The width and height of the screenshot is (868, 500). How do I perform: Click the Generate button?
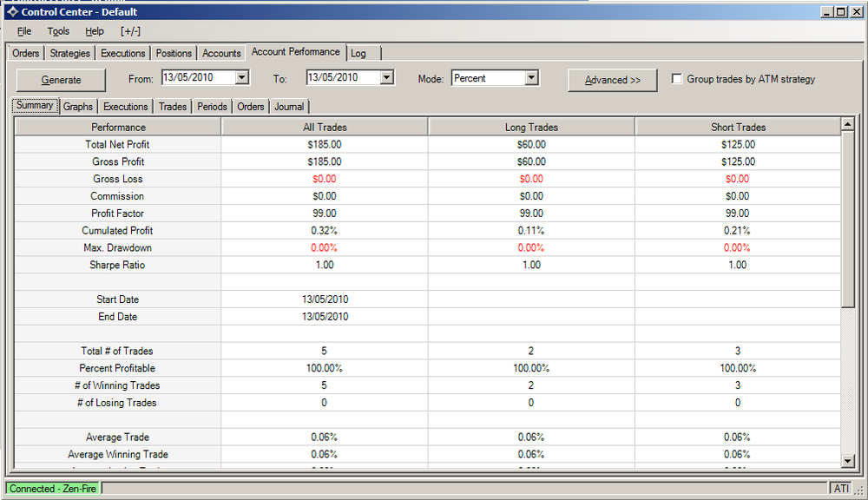(x=61, y=80)
